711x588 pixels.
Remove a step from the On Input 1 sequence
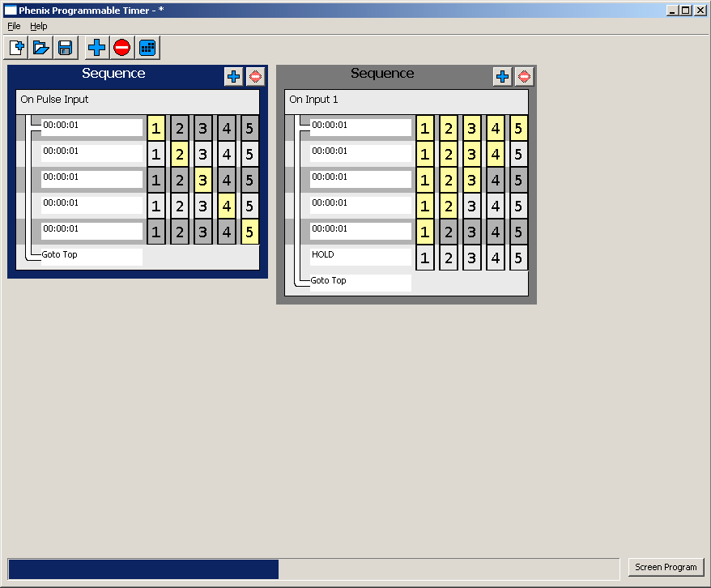coord(524,77)
